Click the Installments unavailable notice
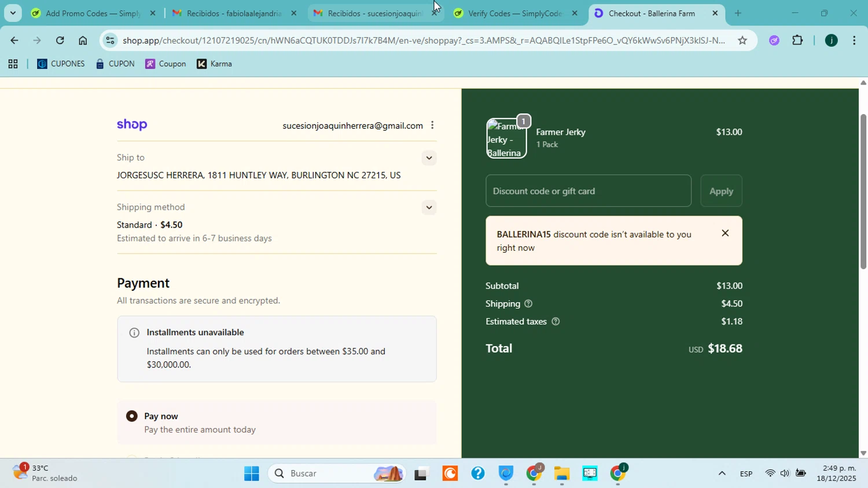Viewport: 868px width, 488px height. [277, 349]
